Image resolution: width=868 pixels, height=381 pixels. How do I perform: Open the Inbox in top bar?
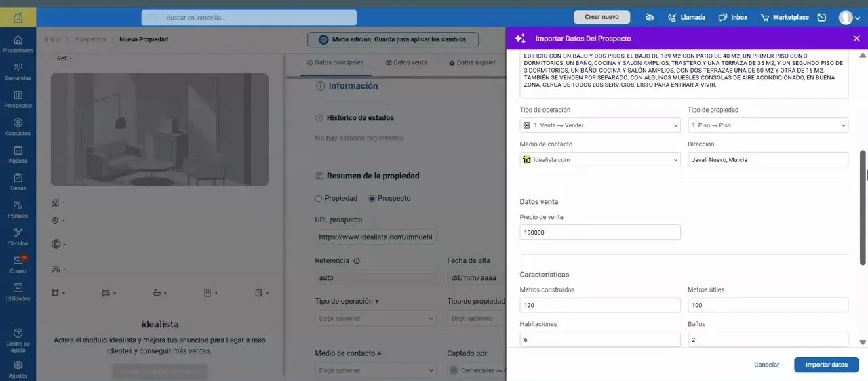732,17
